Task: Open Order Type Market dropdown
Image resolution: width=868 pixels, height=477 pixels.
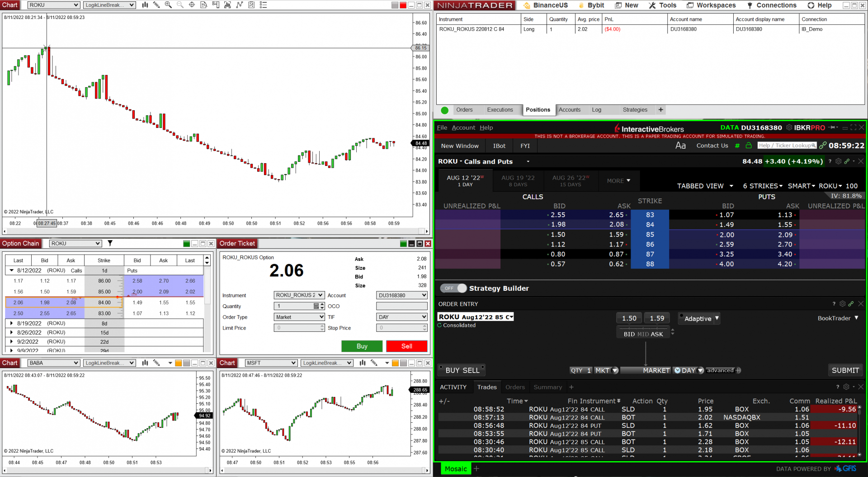Action: (x=299, y=317)
